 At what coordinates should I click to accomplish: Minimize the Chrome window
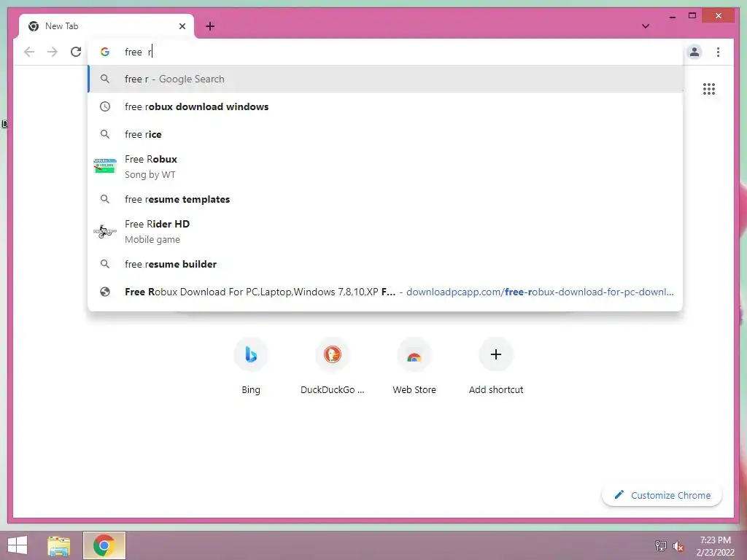(x=672, y=16)
